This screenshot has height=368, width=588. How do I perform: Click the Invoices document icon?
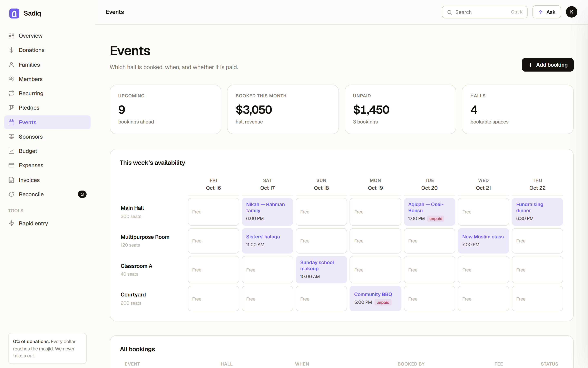[x=11, y=180]
